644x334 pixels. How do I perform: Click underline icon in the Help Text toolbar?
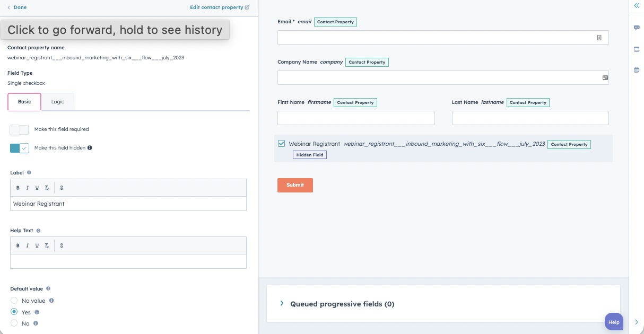(37, 245)
